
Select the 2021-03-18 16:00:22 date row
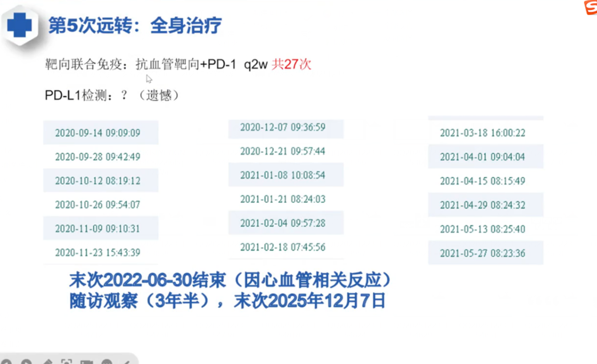[482, 133]
